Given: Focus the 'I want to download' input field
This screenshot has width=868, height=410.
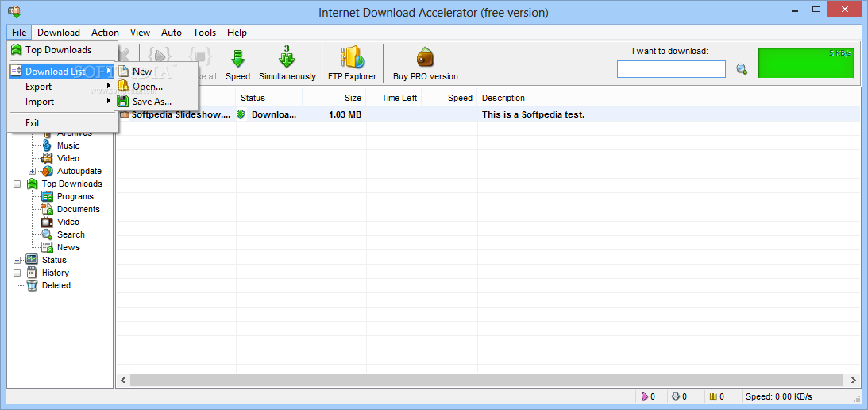Looking at the screenshot, I should pos(671,69).
